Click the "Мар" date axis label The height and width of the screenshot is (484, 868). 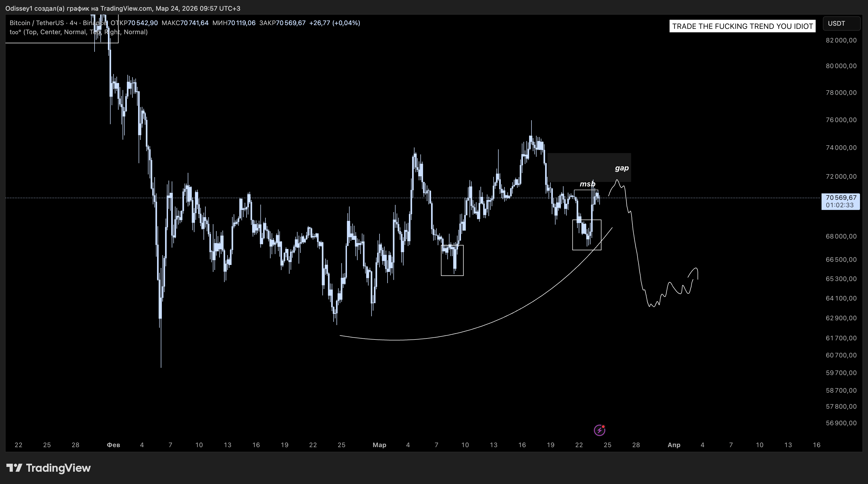point(380,445)
